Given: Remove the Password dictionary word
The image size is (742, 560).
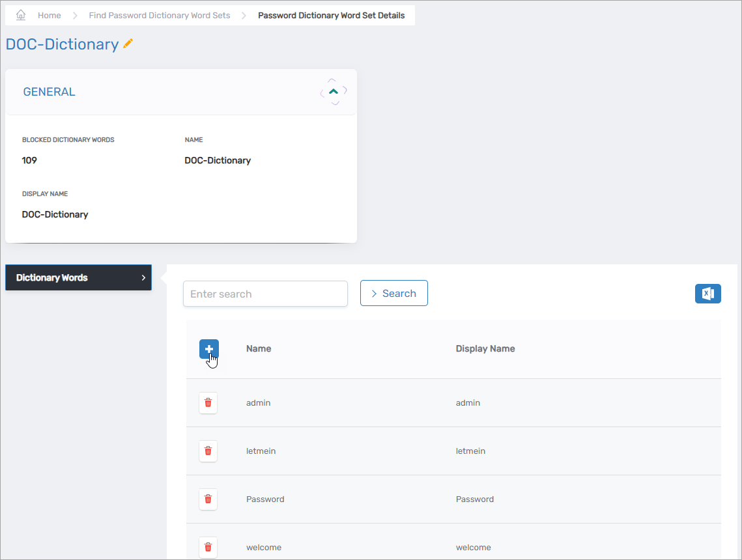Looking at the screenshot, I should pos(208,499).
